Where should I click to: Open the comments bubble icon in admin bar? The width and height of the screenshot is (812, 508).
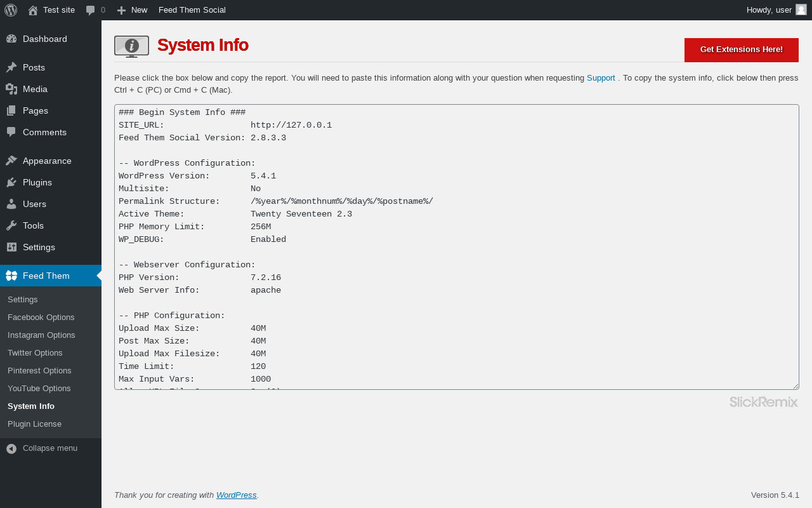(x=91, y=10)
